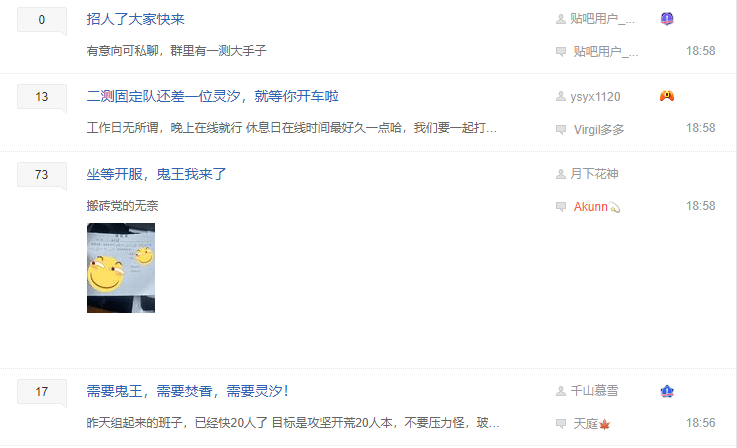The image size is (737, 448).
Task: Click the purple badge icon beside 贴吧用户_
Action: [666, 19]
